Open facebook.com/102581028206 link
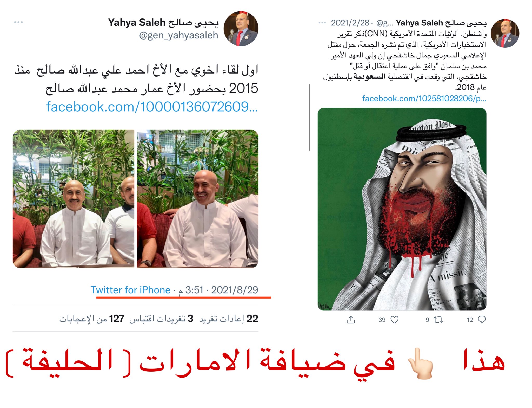This screenshot has width=532, height=408. (424, 99)
